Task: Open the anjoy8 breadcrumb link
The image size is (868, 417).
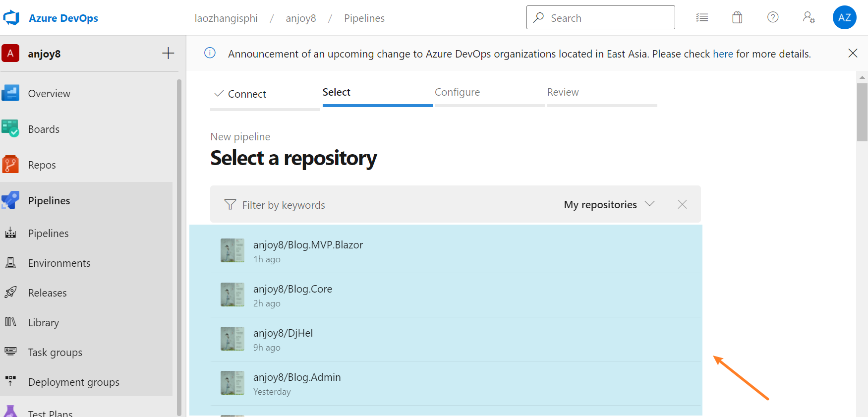Action: coord(301,18)
